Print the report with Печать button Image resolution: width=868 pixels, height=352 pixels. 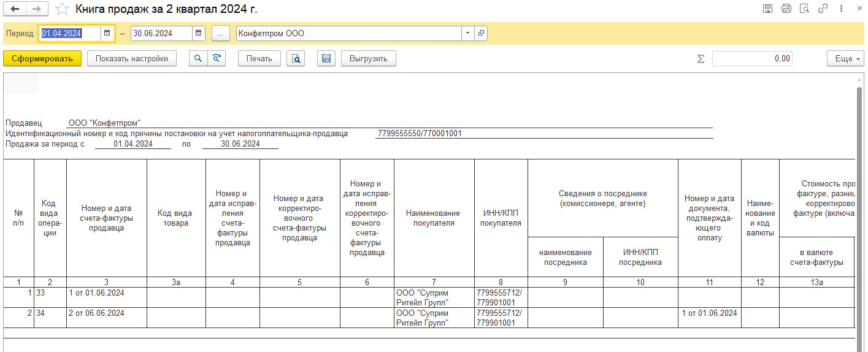[x=259, y=58]
